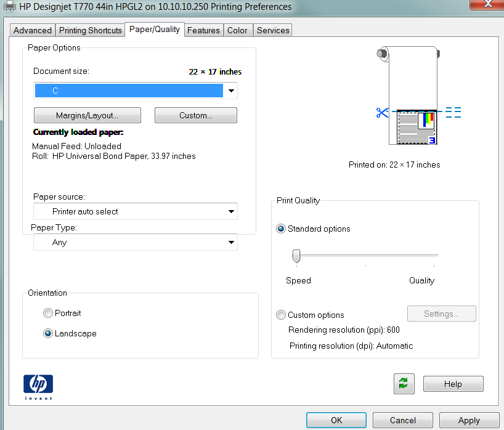This screenshot has height=430, width=504.
Task: Click the 'Printed on: 22 × 17 inches' text
Action: (394, 164)
